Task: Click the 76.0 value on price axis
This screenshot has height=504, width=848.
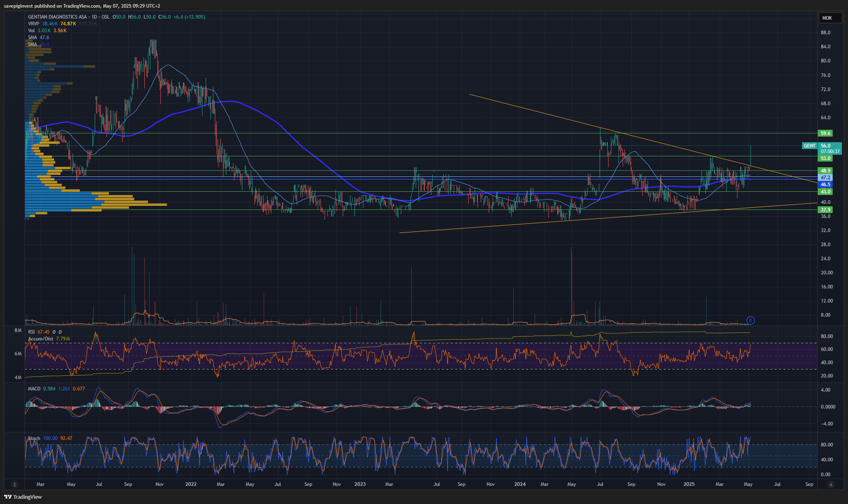Action: pyautogui.click(x=825, y=75)
